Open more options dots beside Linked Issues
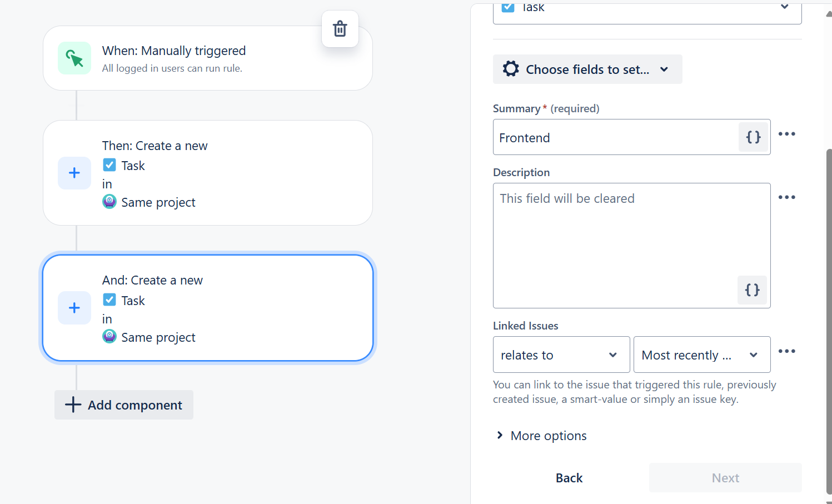The height and width of the screenshot is (504, 832). 786,351
